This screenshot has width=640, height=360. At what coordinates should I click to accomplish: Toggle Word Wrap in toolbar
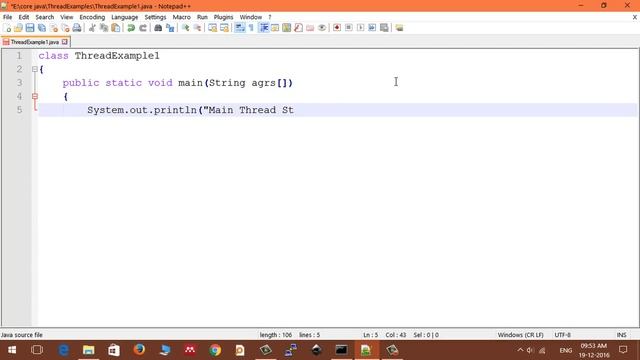(x=240, y=28)
